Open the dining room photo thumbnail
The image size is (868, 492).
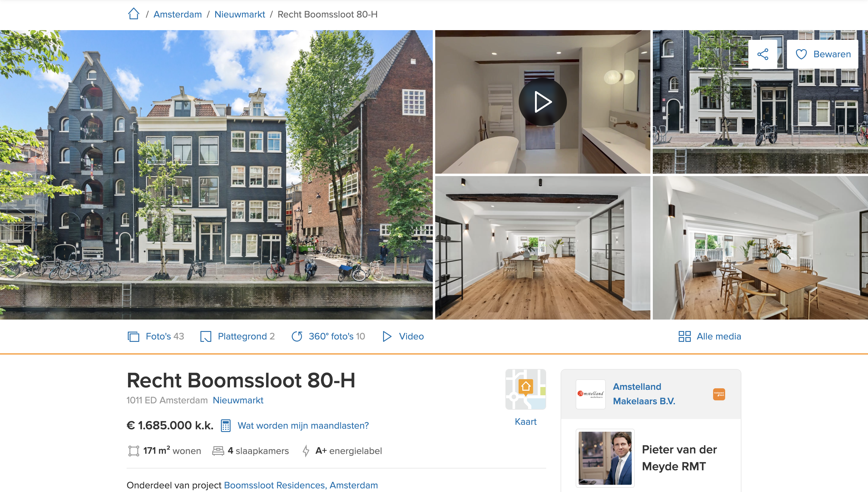[760, 248]
